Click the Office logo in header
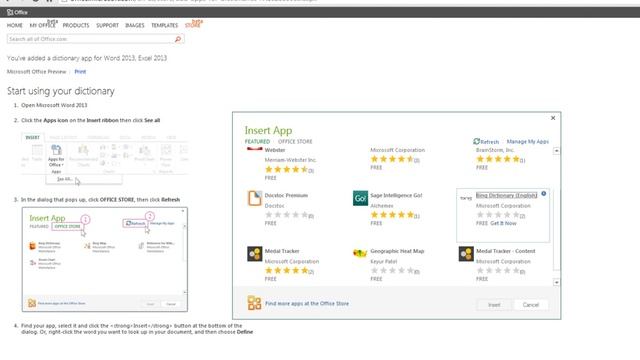Screen dimensions: 640x360 (x=17, y=12)
